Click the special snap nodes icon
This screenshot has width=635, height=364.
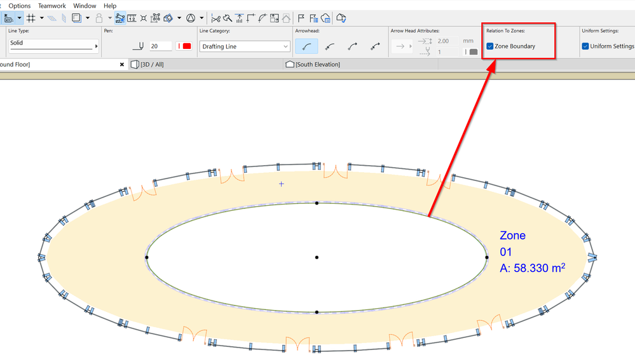(156, 18)
